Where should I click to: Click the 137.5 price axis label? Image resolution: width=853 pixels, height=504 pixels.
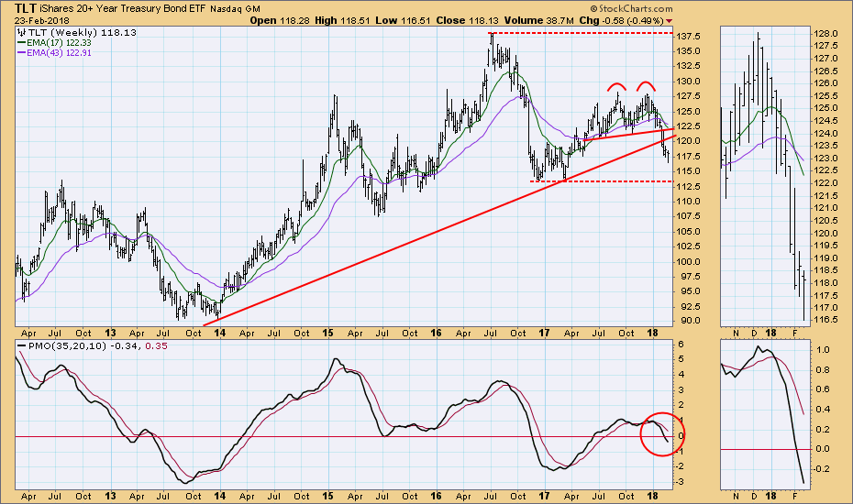click(x=692, y=36)
